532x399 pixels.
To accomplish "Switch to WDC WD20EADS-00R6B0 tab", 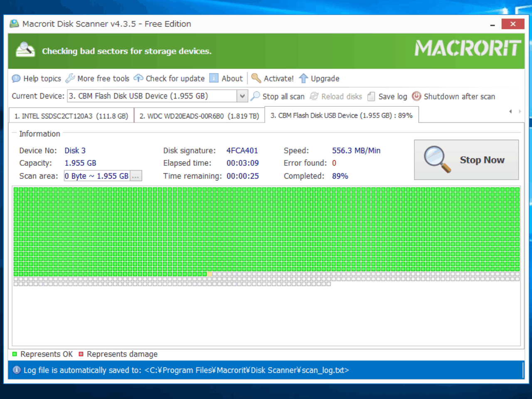I will coord(199,116).
